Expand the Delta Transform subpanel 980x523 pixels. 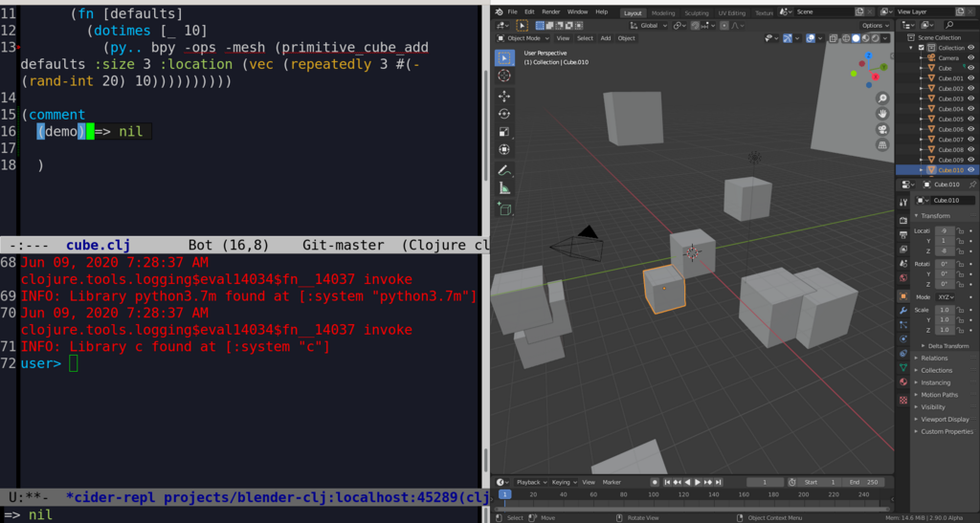pyautogui.click(x=947, y=346)
